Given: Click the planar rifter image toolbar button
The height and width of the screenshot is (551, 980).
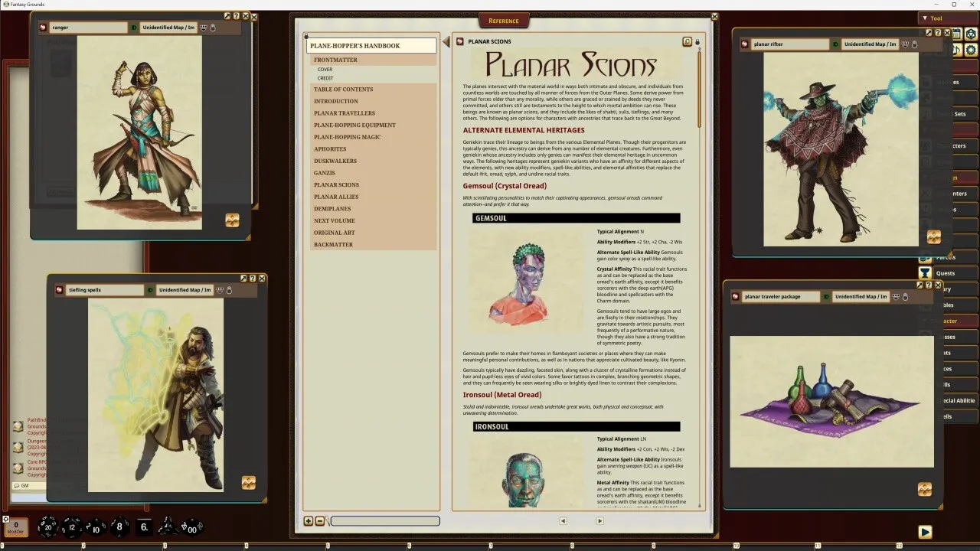Looking at the screenshot, I should click(933, 236).
